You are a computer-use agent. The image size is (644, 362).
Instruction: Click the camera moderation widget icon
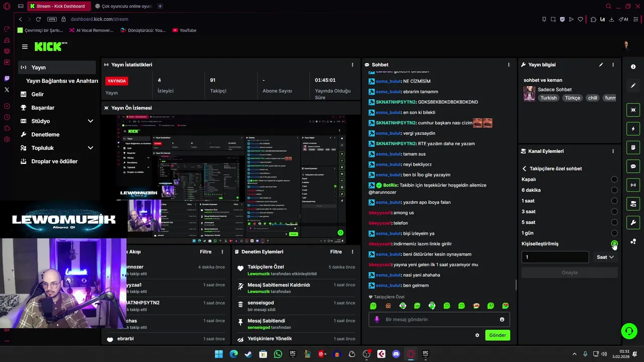pos(633,204)
